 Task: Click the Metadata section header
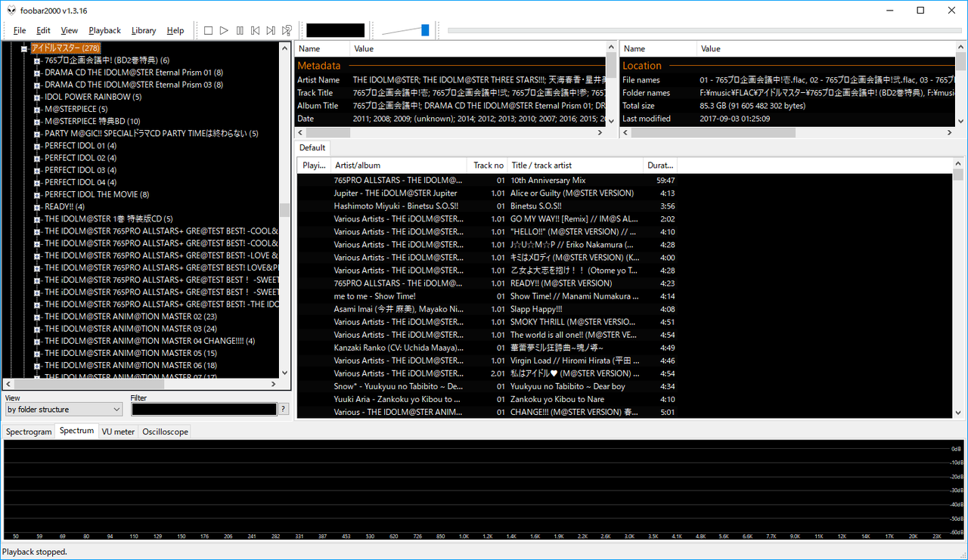319,66
